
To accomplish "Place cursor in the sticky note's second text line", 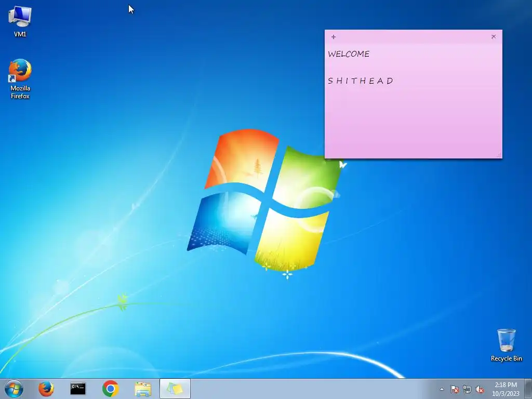I will click(361, 81).
